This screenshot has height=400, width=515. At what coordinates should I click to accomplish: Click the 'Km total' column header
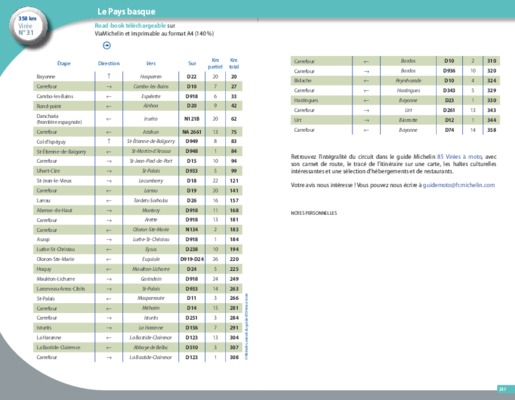click(234, 63)
